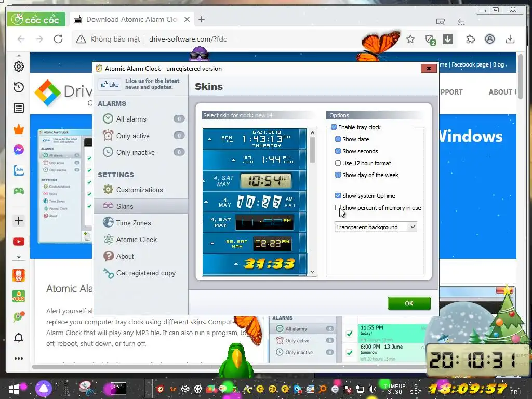532x399 pixels.
Task: Click the dark download arrow button
Action: pyautogui.click(x=448, y=39)
